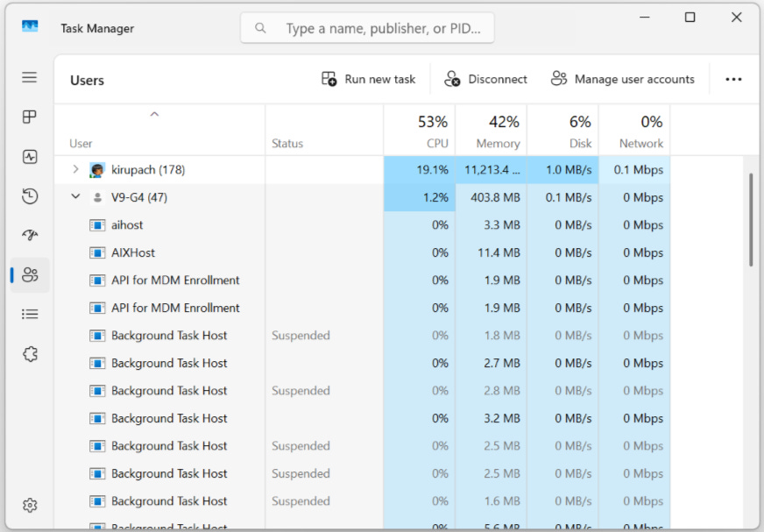Click the vertical scrollbar thumb
Viewport: 764px width, 532px height.
click(x=751, y=219)
